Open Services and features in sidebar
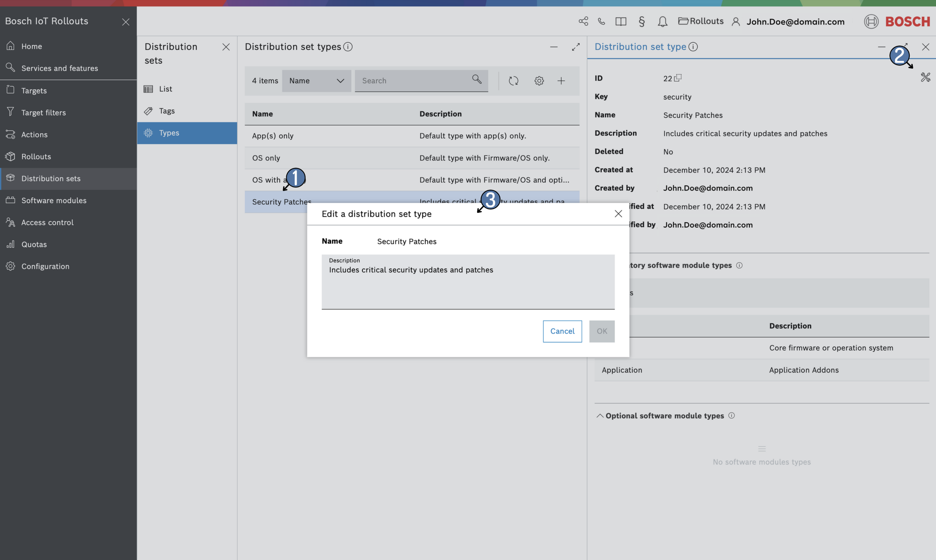 click(x=68, y=68)
